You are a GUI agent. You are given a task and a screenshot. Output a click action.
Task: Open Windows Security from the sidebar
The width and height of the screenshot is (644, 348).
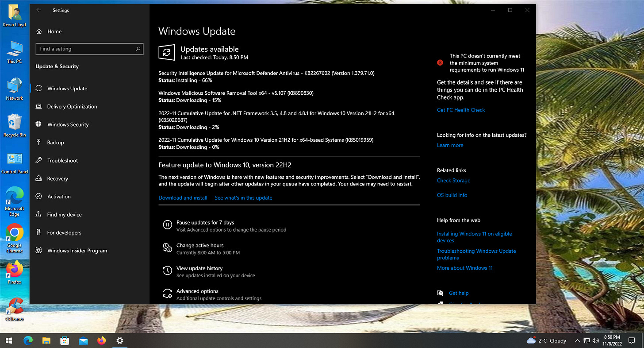pos(69,124)
